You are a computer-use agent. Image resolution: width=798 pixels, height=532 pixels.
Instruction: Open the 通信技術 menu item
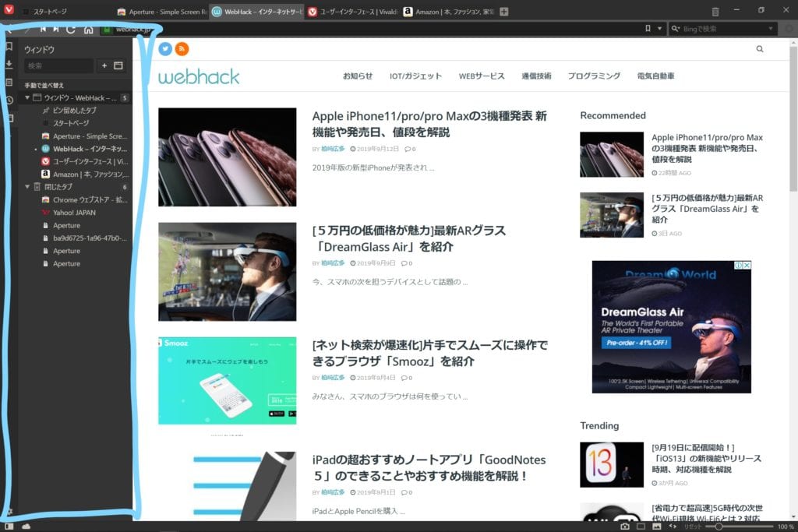536,76
